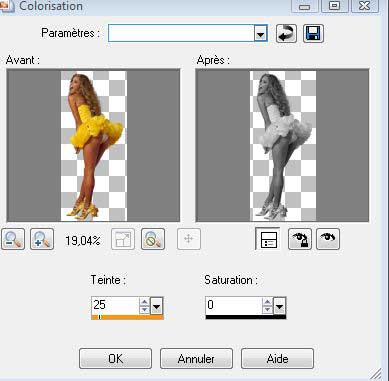The height and width of the screenshot is (381, 389).
Task: Click the Annuler button
Action: [196, 359]
